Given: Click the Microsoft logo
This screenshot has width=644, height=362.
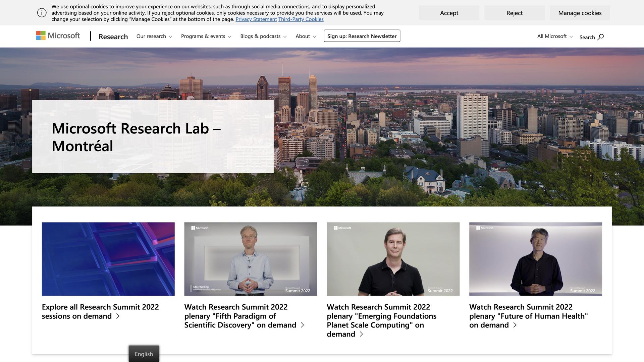Looking at the screenshot, I should [x=58, y=36].
